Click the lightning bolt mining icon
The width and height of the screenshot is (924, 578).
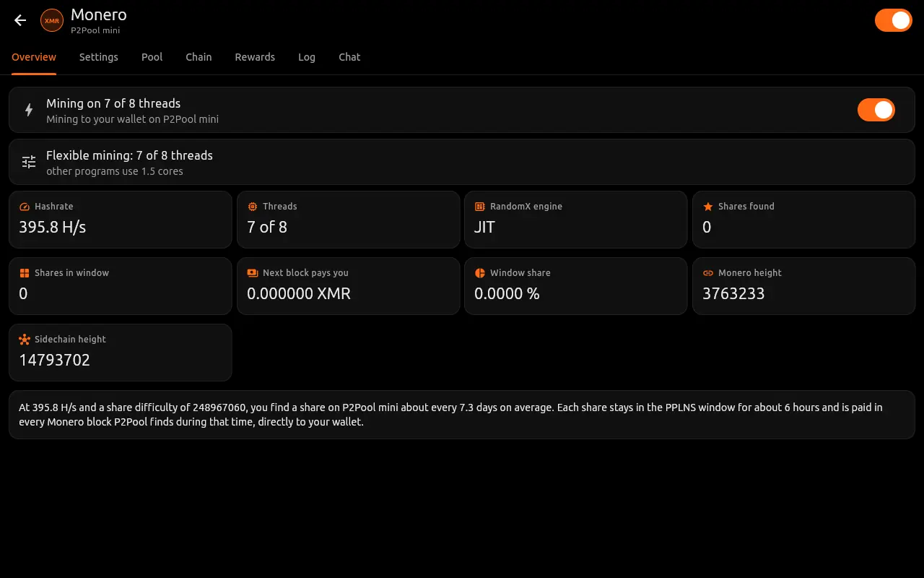pos(29,110)
